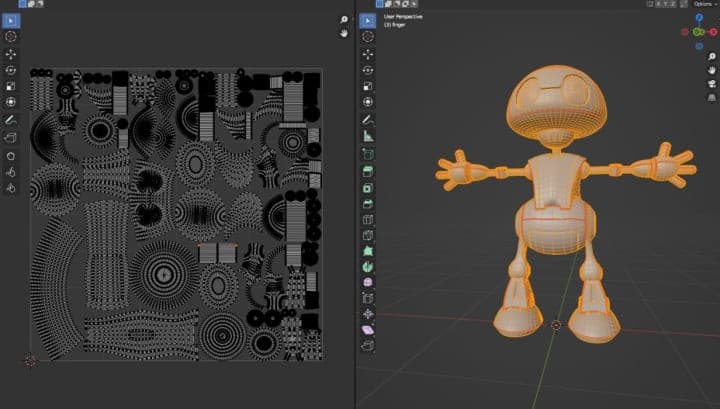Choose the Annotate tool in UV editor
720x409 pixels.
(11, 120)
